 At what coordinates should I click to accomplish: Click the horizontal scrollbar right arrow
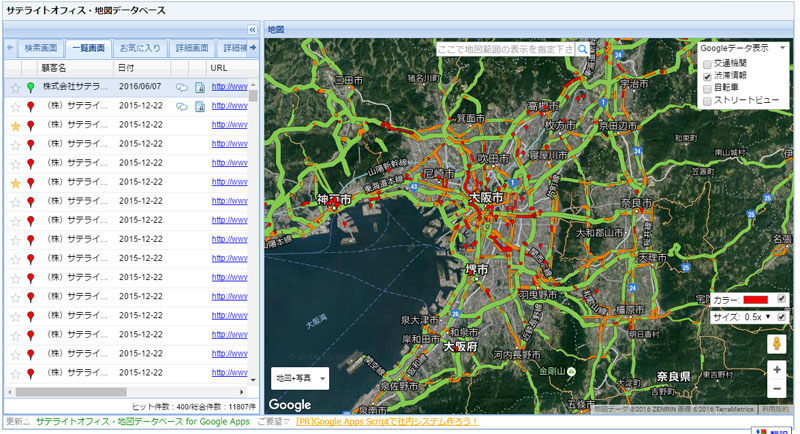click(242, 392)
